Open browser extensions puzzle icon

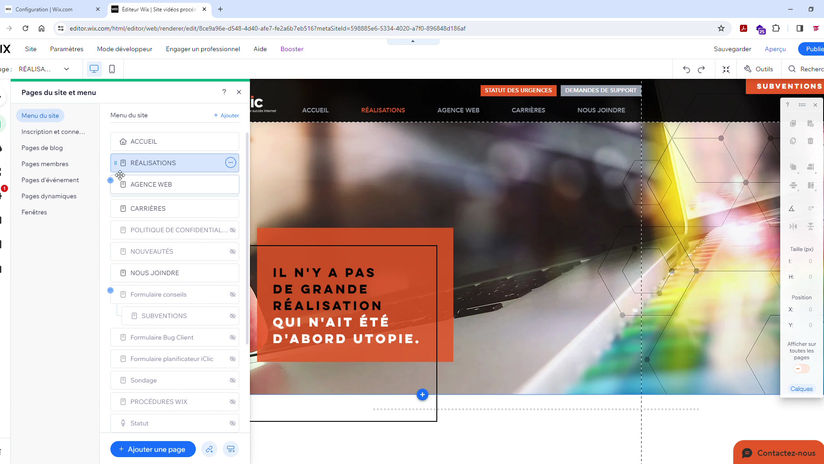pos(776,28)
